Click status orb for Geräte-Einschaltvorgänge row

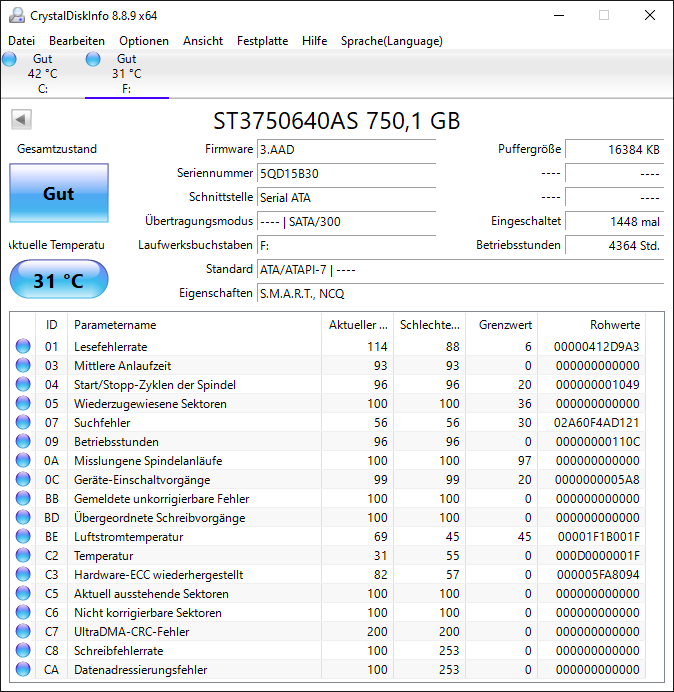coord(23,479)
